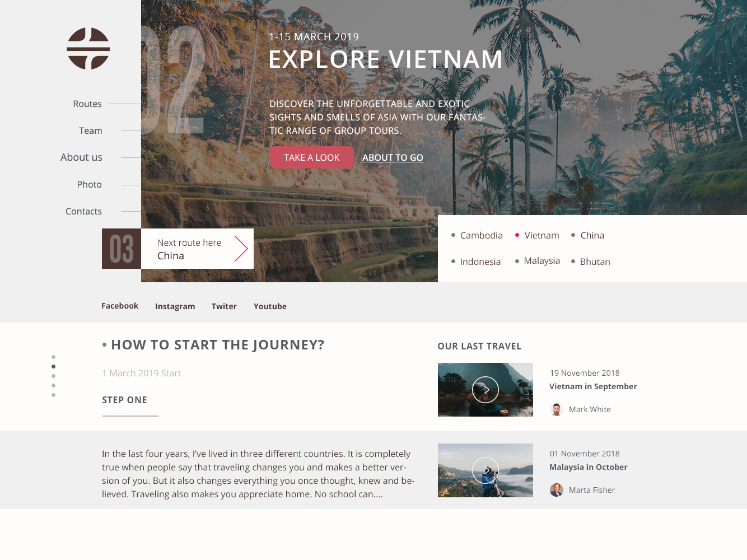Click the round brown site logo
The width and height of the screenshot is (747, 560).
coord(88,49)
